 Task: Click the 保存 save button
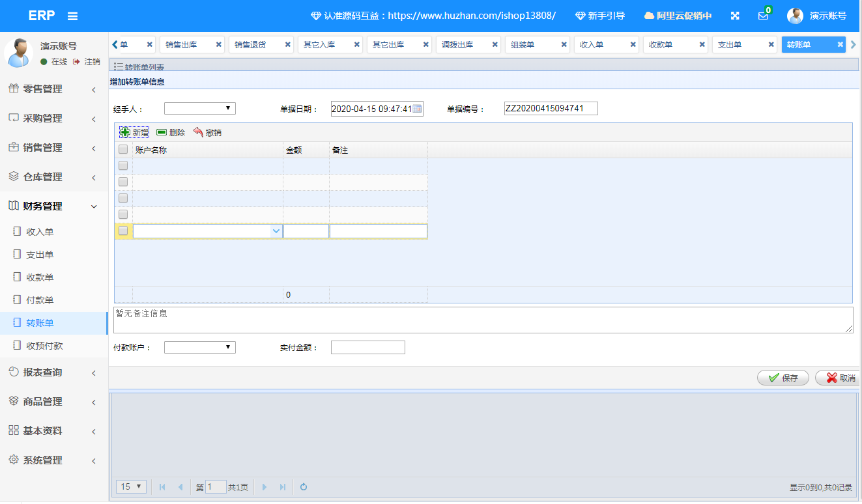click(783, 378)
